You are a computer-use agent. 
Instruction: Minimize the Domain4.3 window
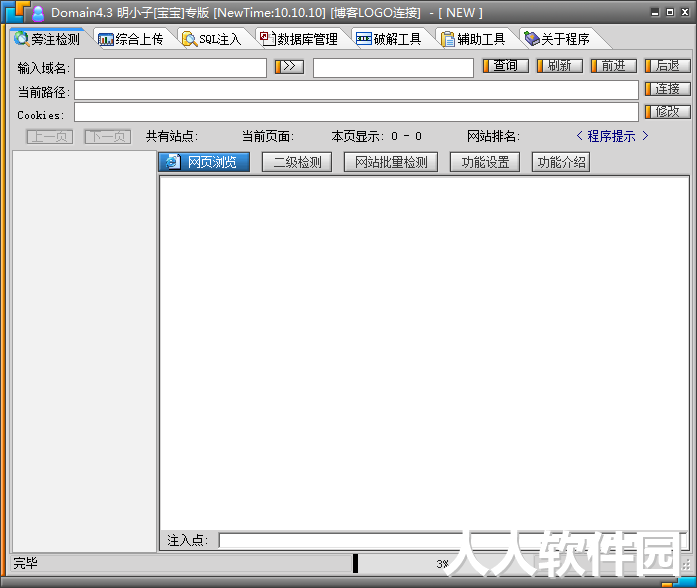[655, 12]
